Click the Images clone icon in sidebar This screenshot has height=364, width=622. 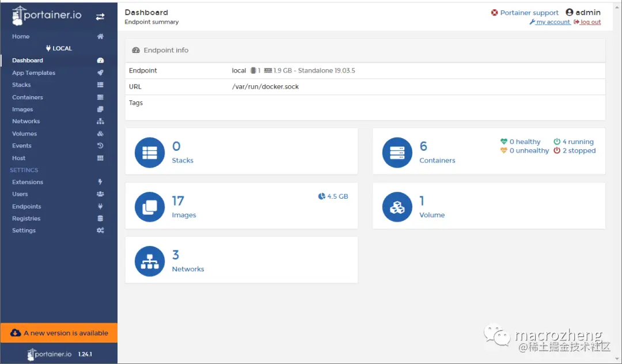click(x=100, y=109)
